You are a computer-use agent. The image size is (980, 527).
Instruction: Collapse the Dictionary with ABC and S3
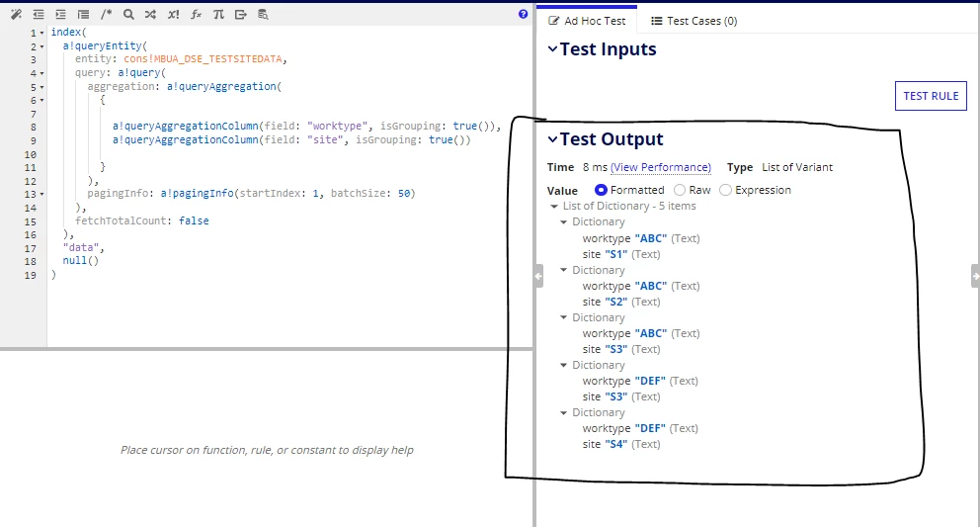563,317
